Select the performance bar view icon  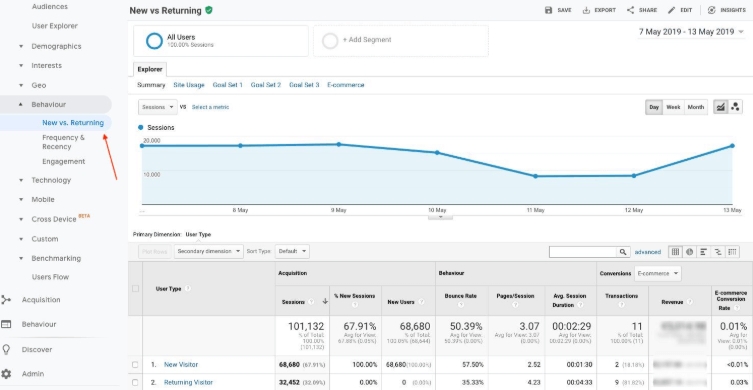click(x=704, y=252)
